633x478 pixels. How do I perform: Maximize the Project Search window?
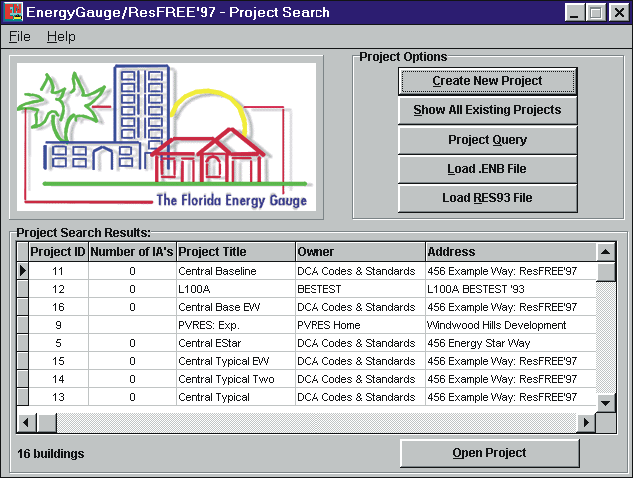[596, 12]
